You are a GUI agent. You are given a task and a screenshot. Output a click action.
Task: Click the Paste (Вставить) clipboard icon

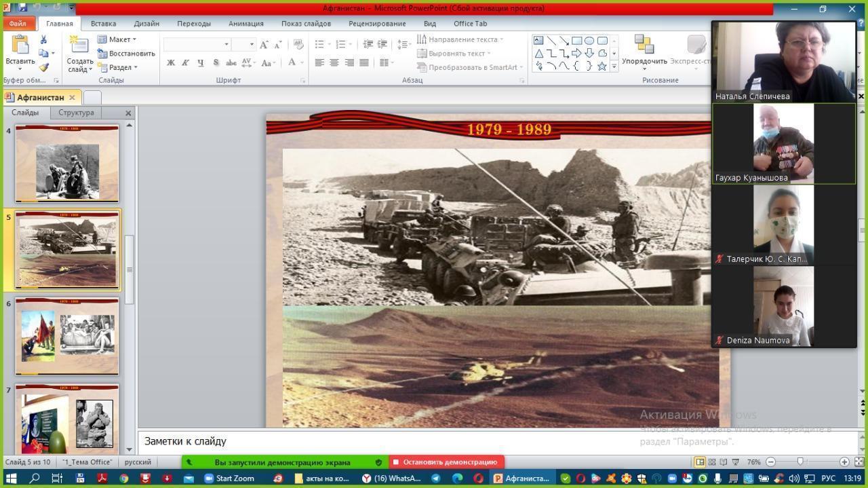point(20,45)
